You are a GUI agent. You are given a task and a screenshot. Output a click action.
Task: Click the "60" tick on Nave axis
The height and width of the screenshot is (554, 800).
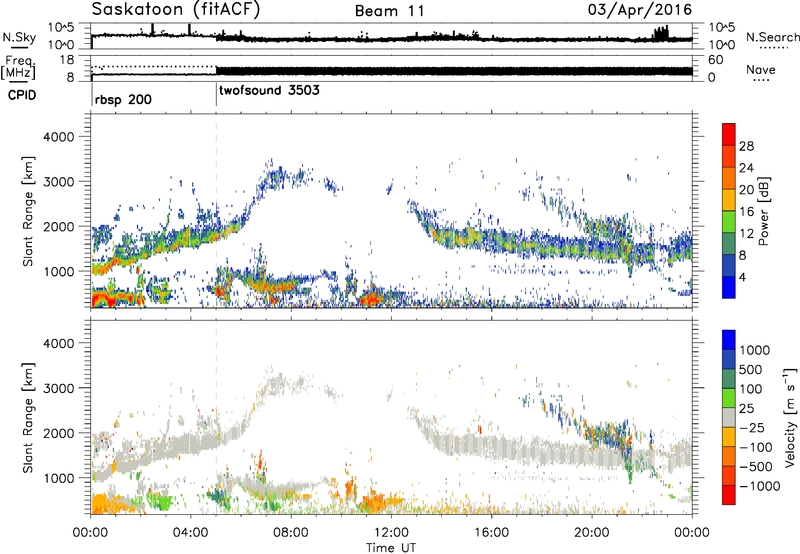(x=715, y=60)
